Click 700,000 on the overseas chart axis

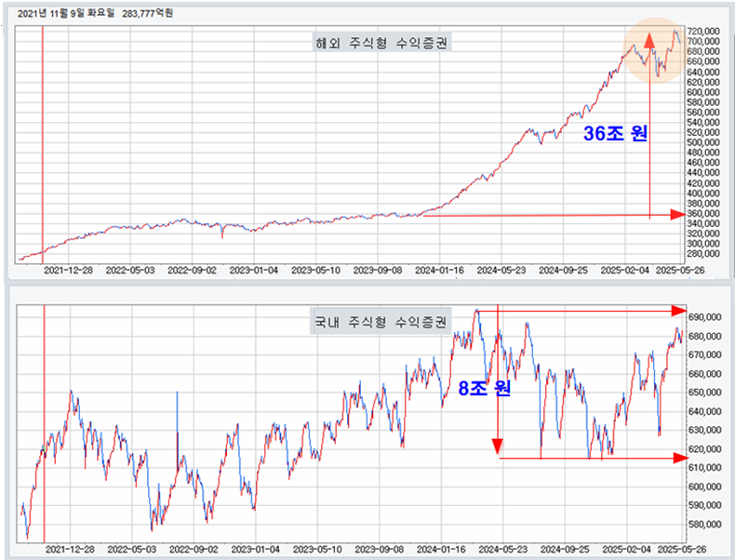703,41
